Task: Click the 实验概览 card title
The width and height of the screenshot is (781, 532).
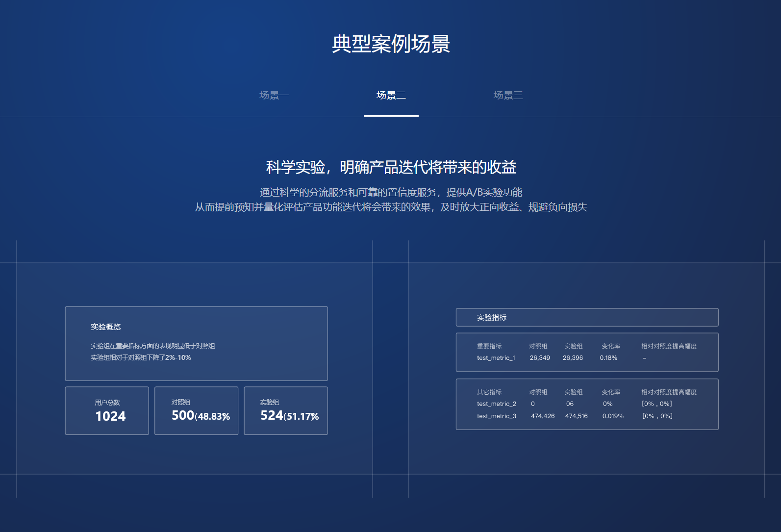Action: 105,327
